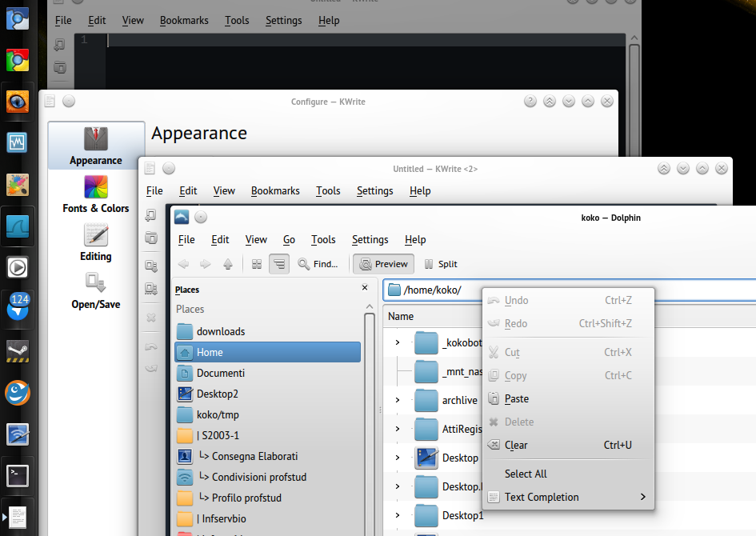The height and width of the screenshot is (536, 756).
Task: Select Open/Save page in Configure KWrite
Action: click(x=96, y=290)
